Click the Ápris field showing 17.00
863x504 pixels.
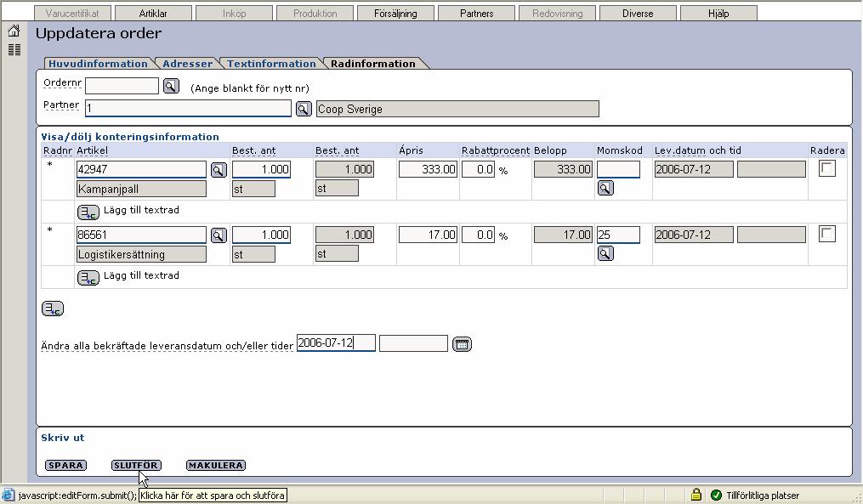click(x=429, y=235)
